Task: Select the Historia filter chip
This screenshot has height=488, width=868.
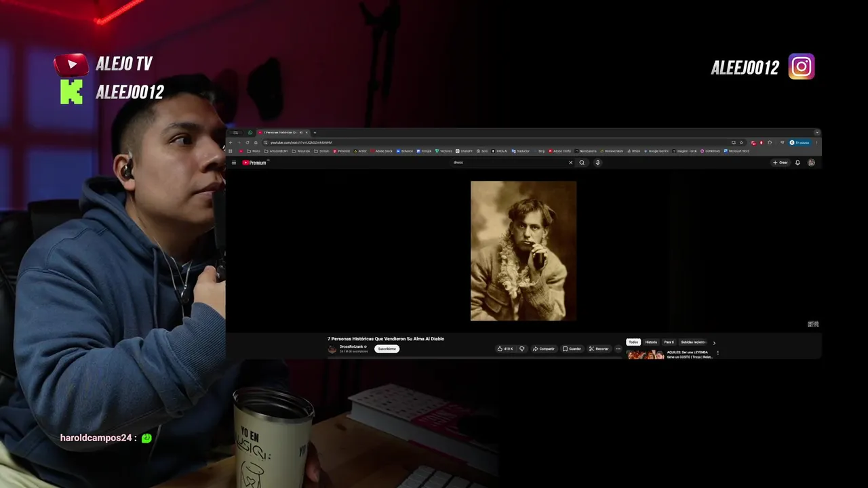Action: pyautogui.click(x=651, y=342)
